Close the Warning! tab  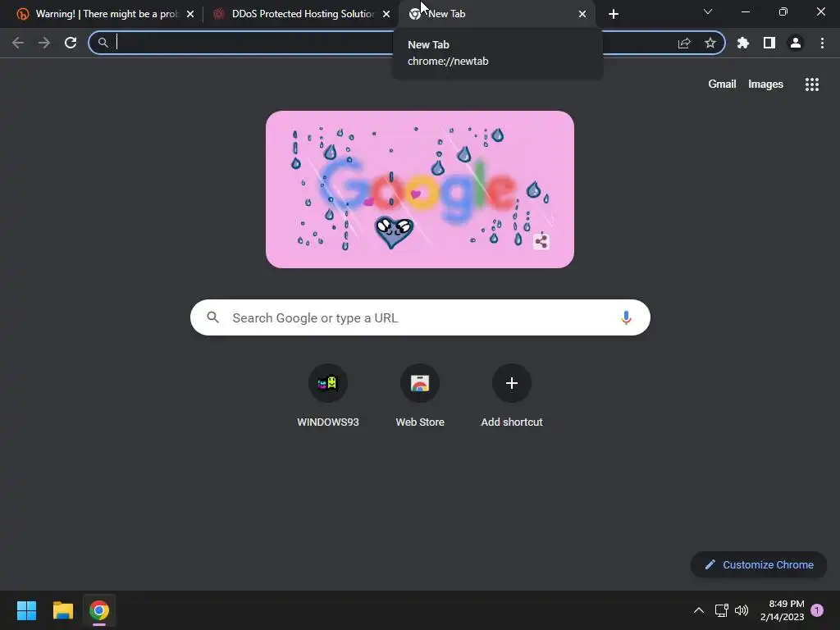[x=190, y=14]
